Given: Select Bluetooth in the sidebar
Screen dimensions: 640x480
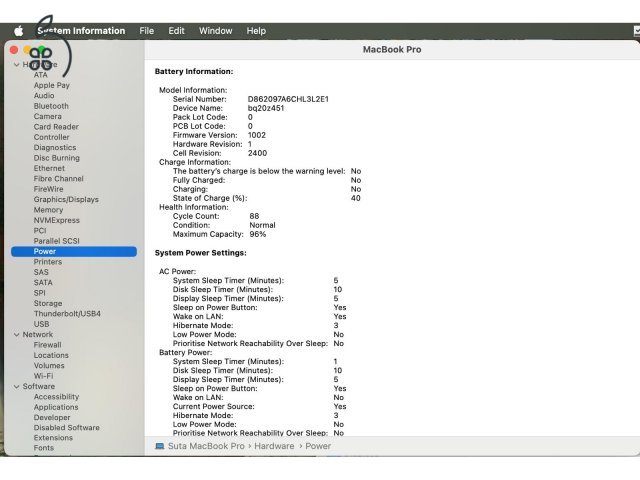Looking at the screenshot, I should [x=51, y=106].
